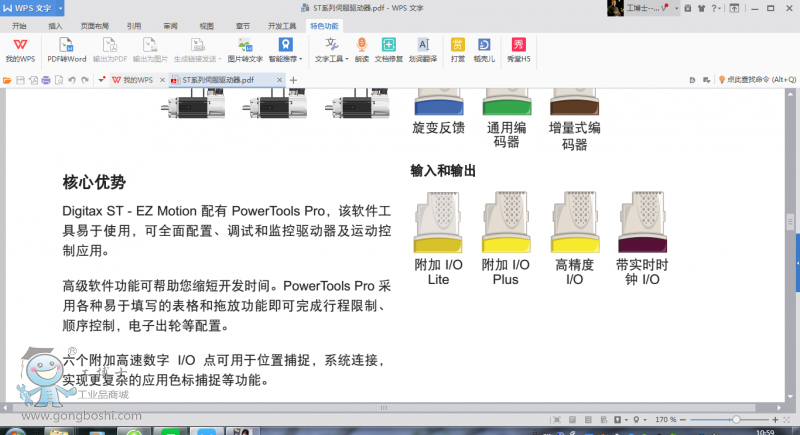Switch to the 我的WPS document tab
The image size is (800, 435).
point(133,79)
